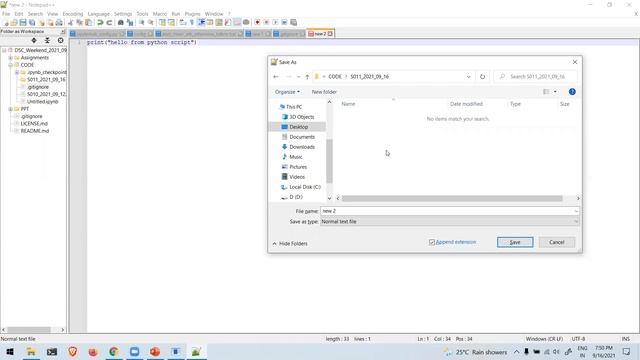Click the Zoom Out toolbar icon
The image size is (640, 360).
point(151,22)
